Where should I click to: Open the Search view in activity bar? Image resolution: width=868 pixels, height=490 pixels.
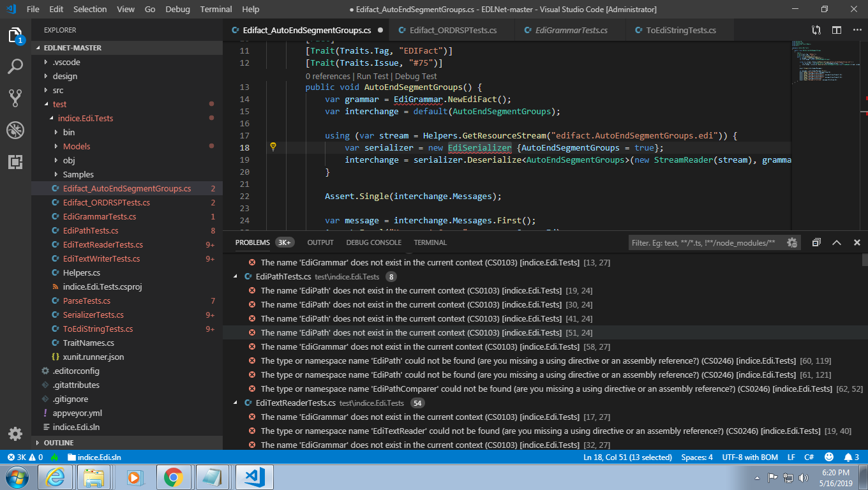(x=15, y=66)
